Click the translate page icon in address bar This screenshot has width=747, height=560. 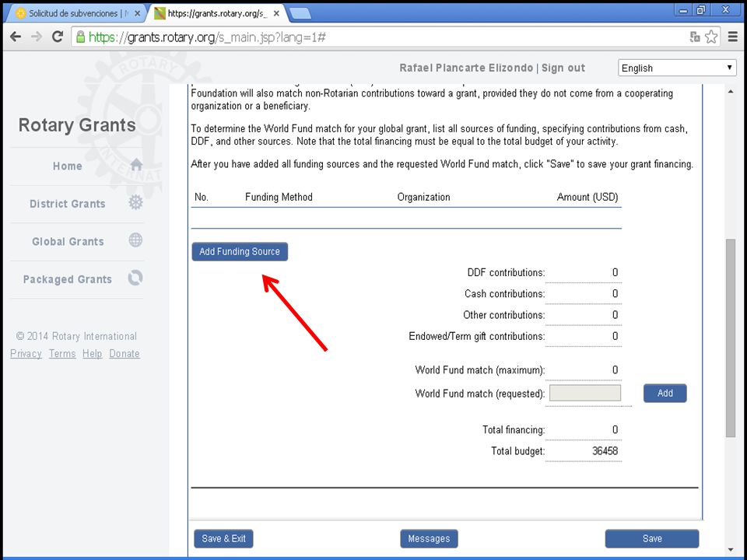pyautogui.click(x=695, y=37)
